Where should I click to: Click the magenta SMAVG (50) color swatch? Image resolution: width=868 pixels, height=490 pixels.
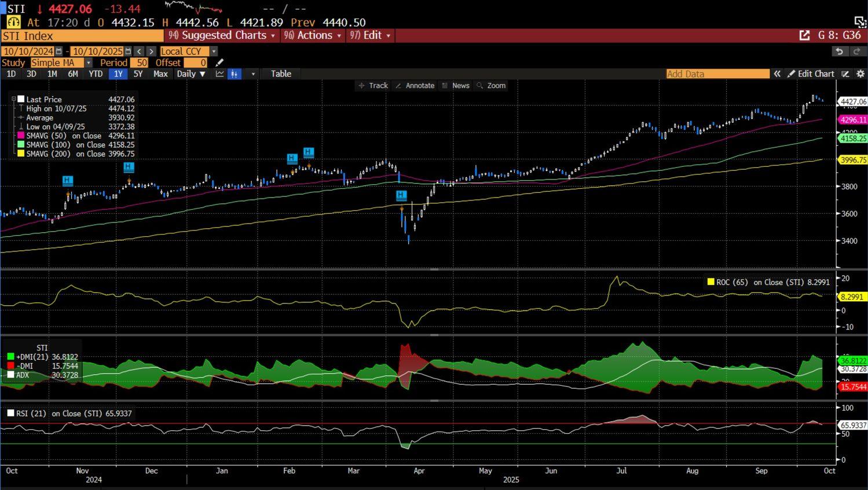click(21, 136)
